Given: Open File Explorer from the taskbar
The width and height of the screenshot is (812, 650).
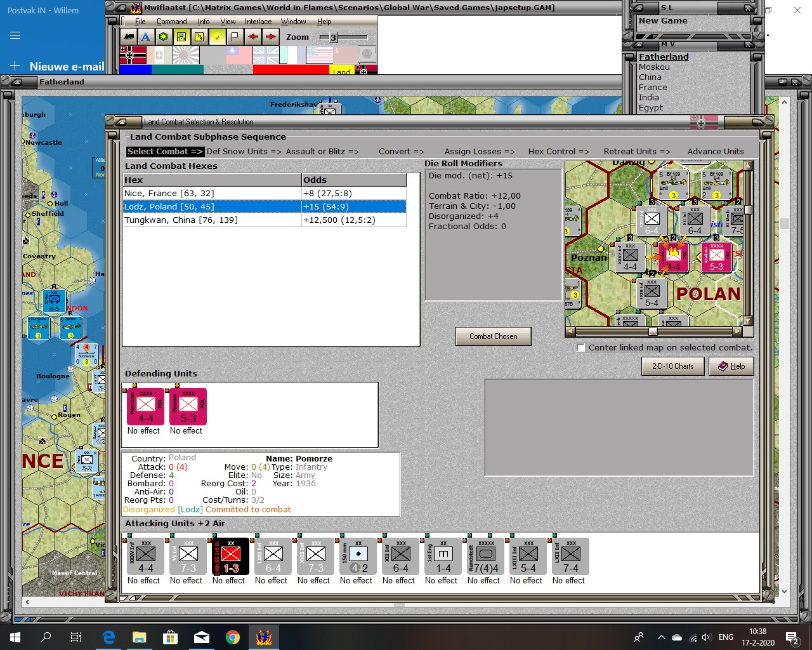Looking at the screenshot, I should 140,637.
